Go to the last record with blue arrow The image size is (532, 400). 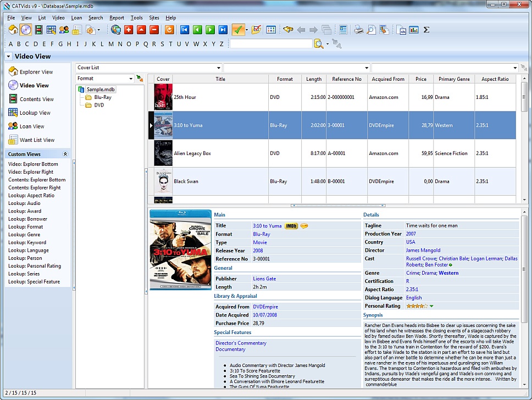(223, 30)
